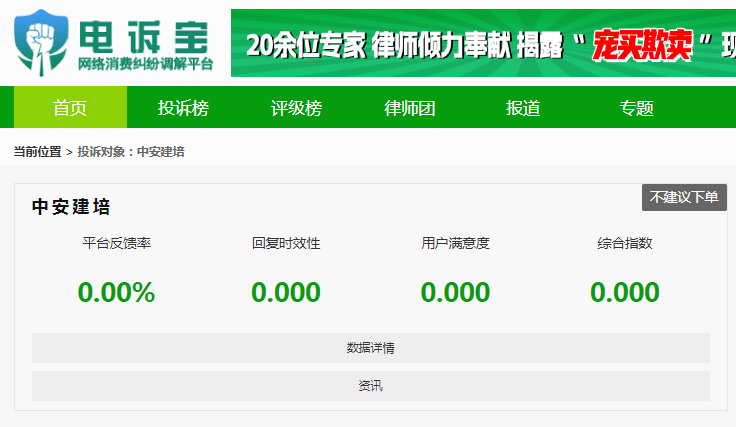Open the 投诉榜 menu item

tap(184, 108)
